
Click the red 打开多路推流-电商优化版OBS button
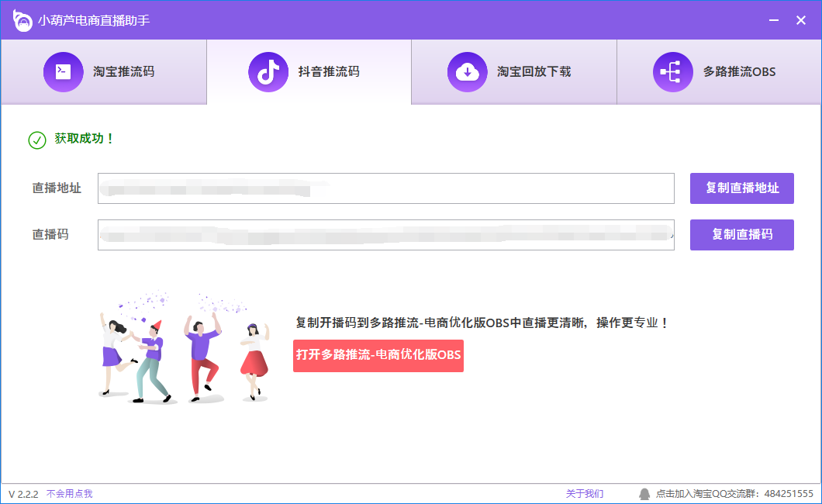tap(378, 356)
